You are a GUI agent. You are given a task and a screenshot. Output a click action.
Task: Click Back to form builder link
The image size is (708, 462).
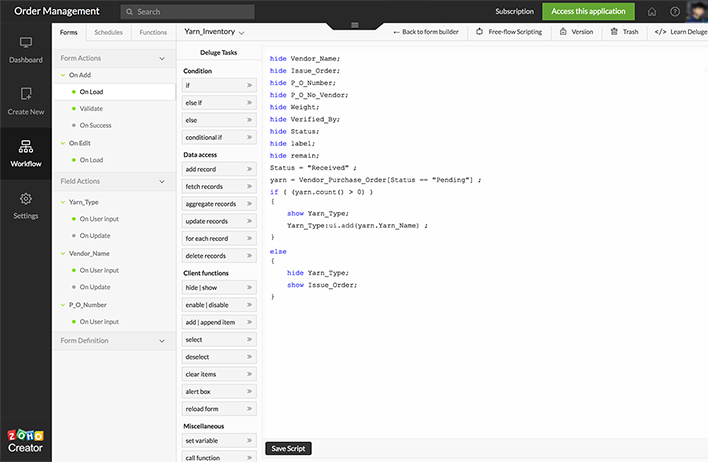click(426, 32)
